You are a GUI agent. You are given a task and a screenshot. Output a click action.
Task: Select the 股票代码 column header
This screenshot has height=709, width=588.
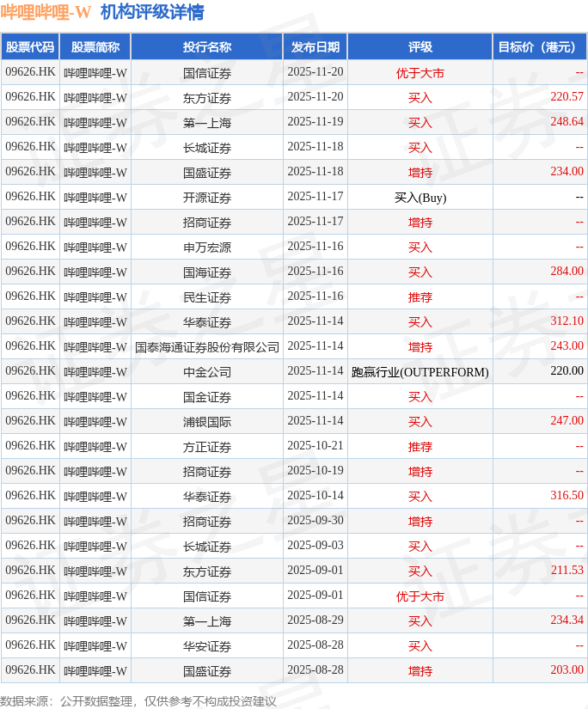pos(30,46)
